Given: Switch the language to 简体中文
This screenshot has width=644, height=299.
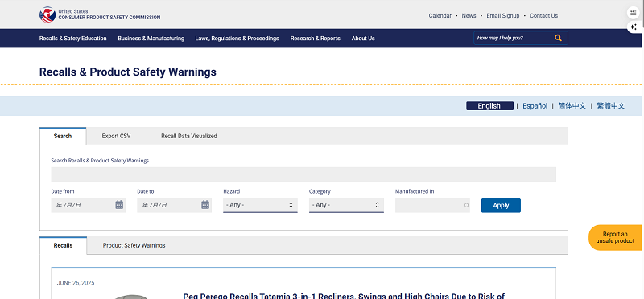Looking at the screenshot, I should (572, 106).
